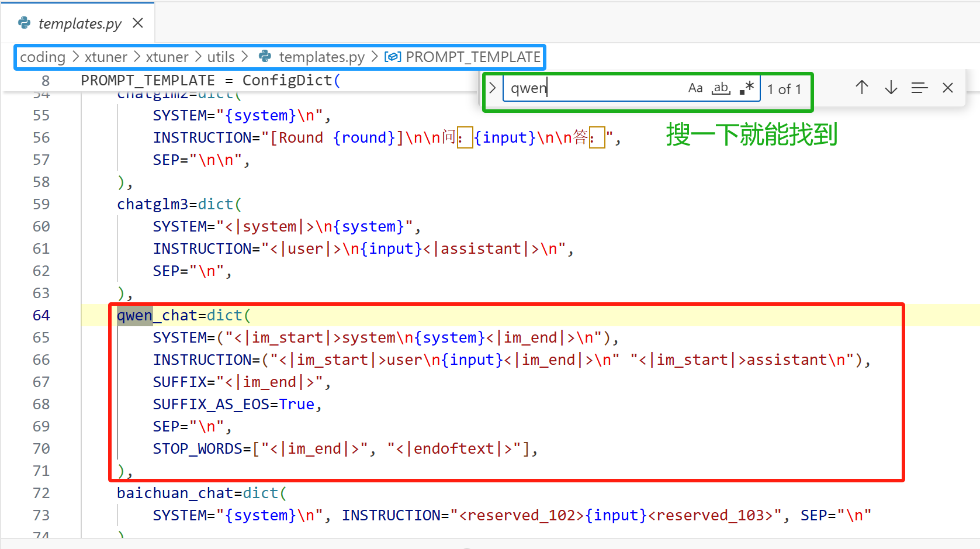Click the symbol icon before PROMPT_TEMPLATE
Image resolution: width=980 pixels, height=549 pixels.
click(393, 57)
